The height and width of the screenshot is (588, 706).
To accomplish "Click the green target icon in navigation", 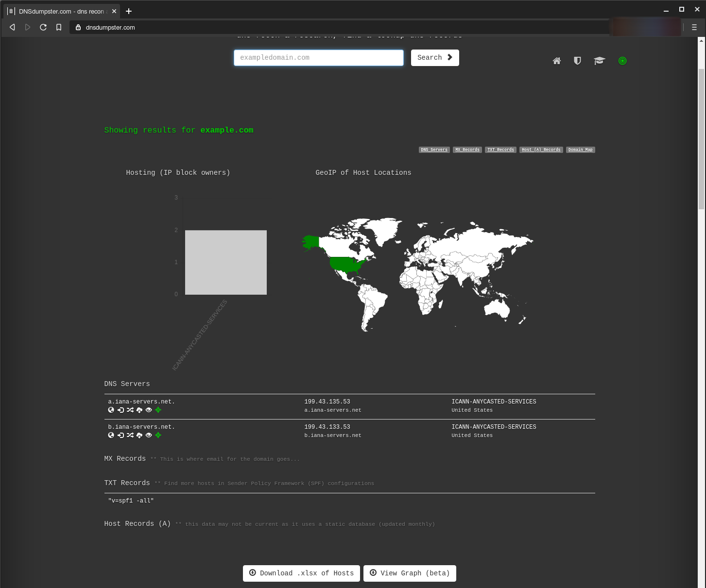I will [x=622, y=61].
